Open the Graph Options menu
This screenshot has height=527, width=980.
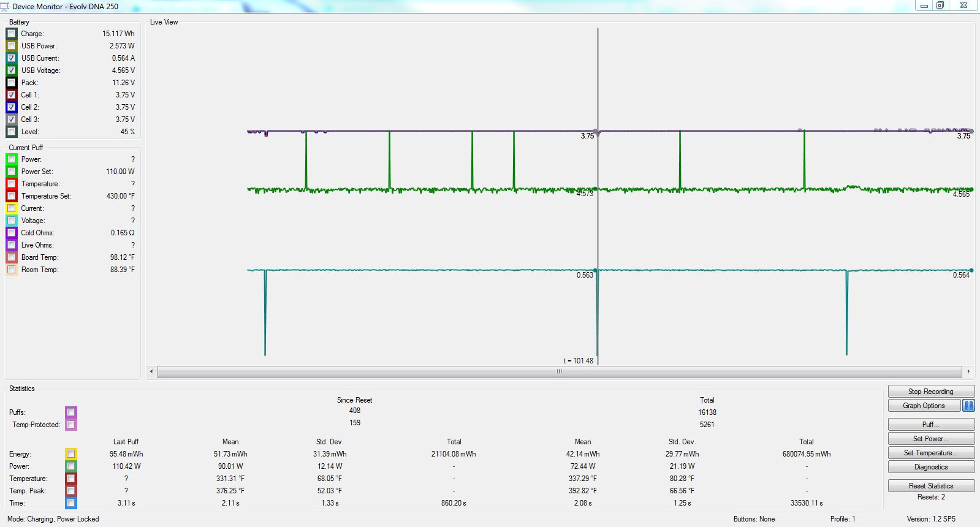[x=924, y=406]
